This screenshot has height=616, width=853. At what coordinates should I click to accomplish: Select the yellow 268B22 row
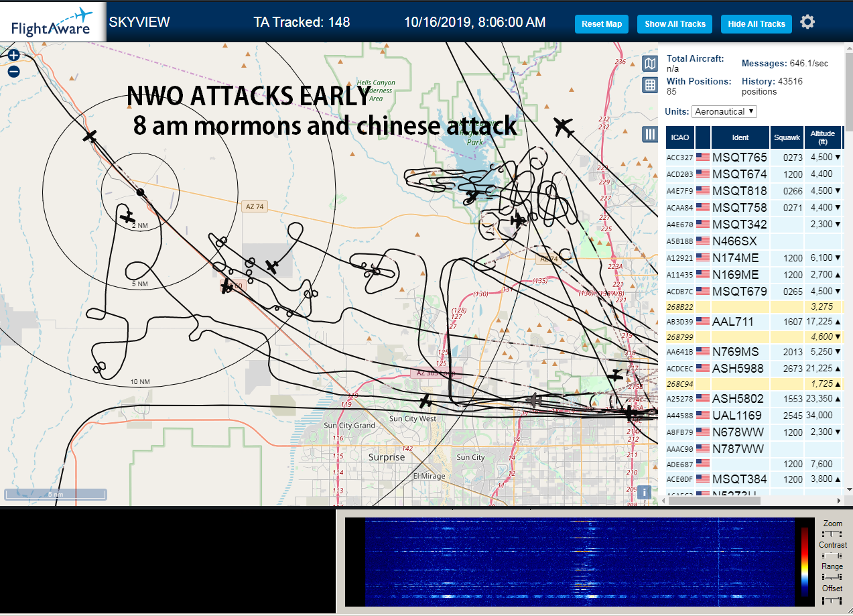[754, 307]
